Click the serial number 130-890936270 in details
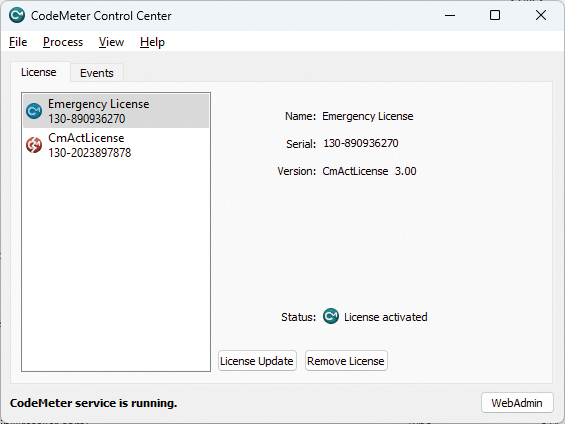565x424 pixels. tap(361, 143)
